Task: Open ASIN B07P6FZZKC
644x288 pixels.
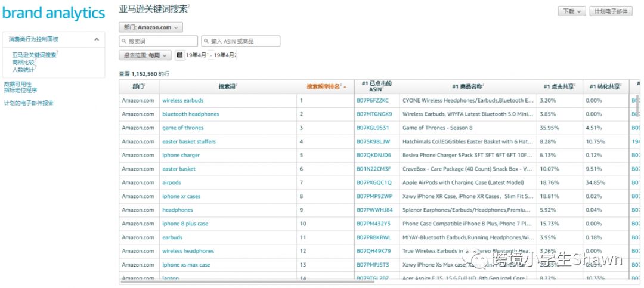Action: click(373, 101)
